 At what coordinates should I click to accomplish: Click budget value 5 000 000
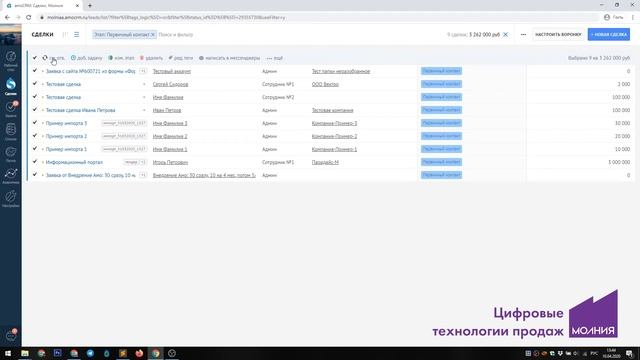(x=619, y=162)
